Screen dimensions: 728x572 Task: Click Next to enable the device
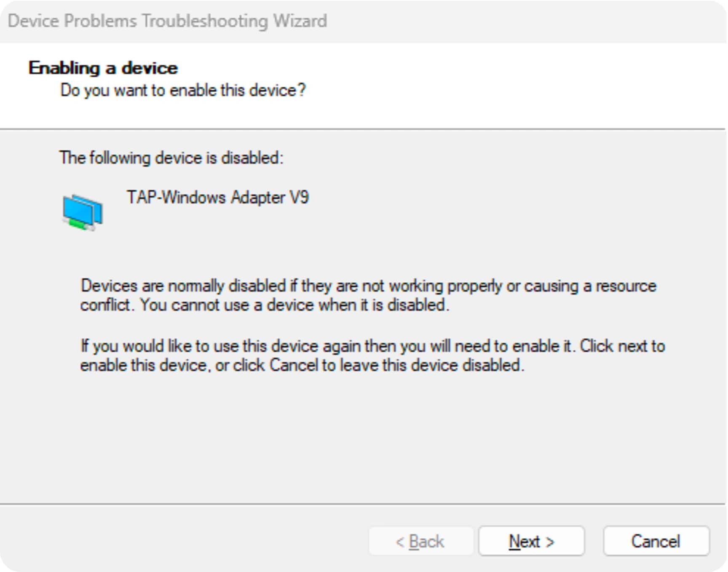point(531,541)
